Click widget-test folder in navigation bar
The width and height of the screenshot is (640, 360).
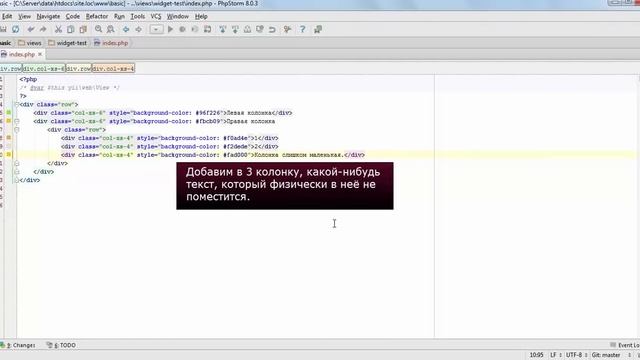[67, 43]
